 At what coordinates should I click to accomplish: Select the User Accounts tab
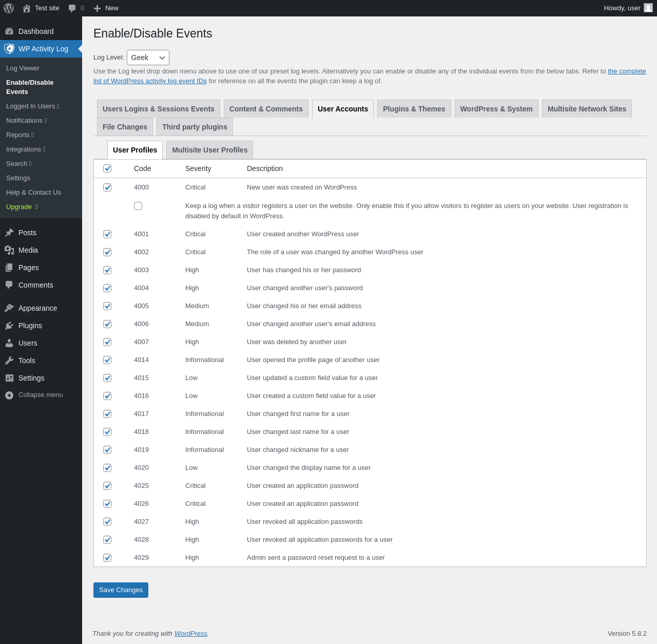click(343, 109)
